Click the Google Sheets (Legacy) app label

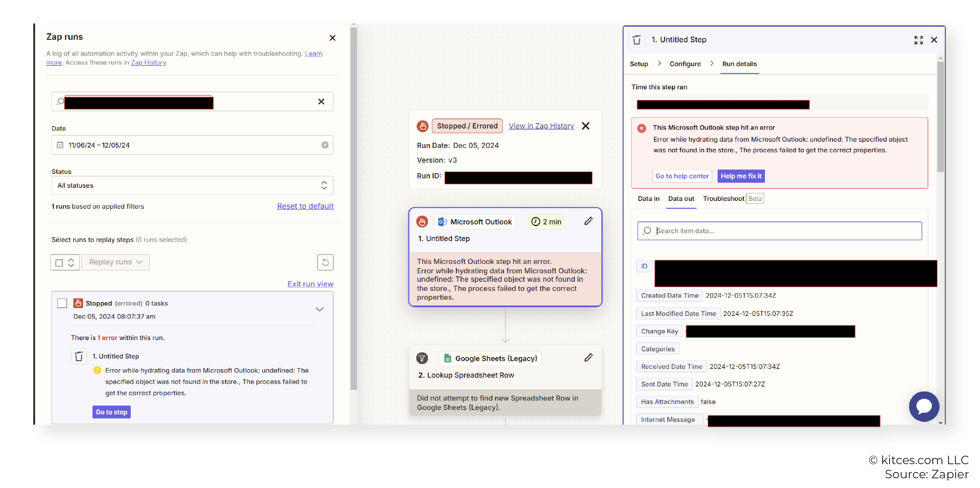(490, 358)
